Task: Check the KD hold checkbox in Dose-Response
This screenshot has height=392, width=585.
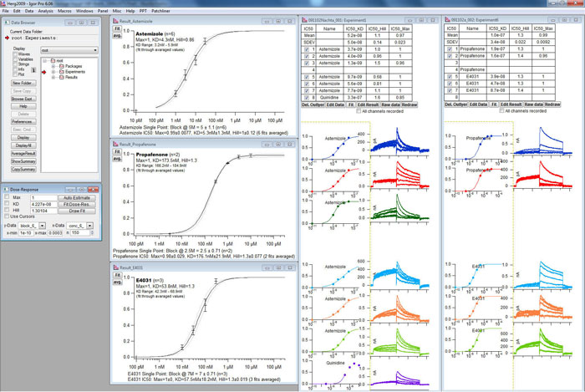Action: pyautogui.click(x=7, y=204)
